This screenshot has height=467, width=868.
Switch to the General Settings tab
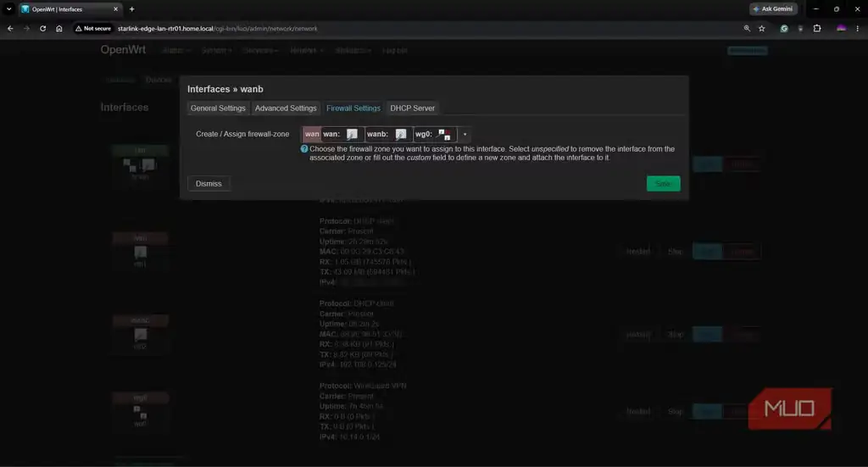pyautogui.click(x=218, y=108)
